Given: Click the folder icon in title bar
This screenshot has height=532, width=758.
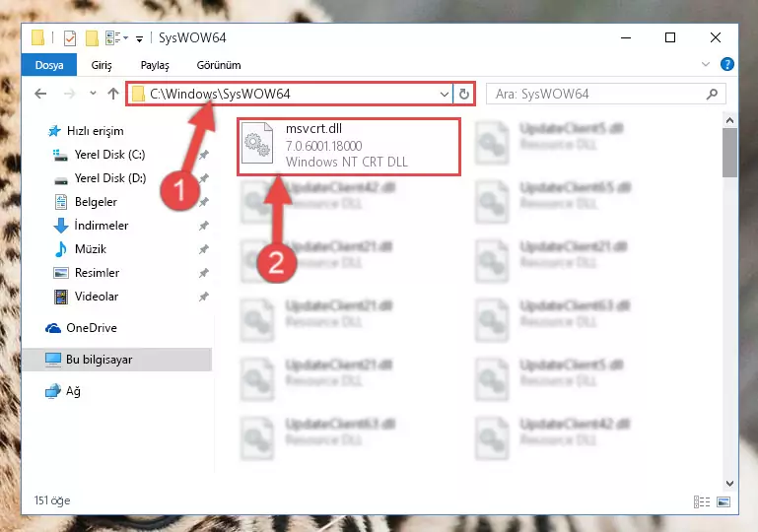Looking at the screenshot, I should coord(38,37).
